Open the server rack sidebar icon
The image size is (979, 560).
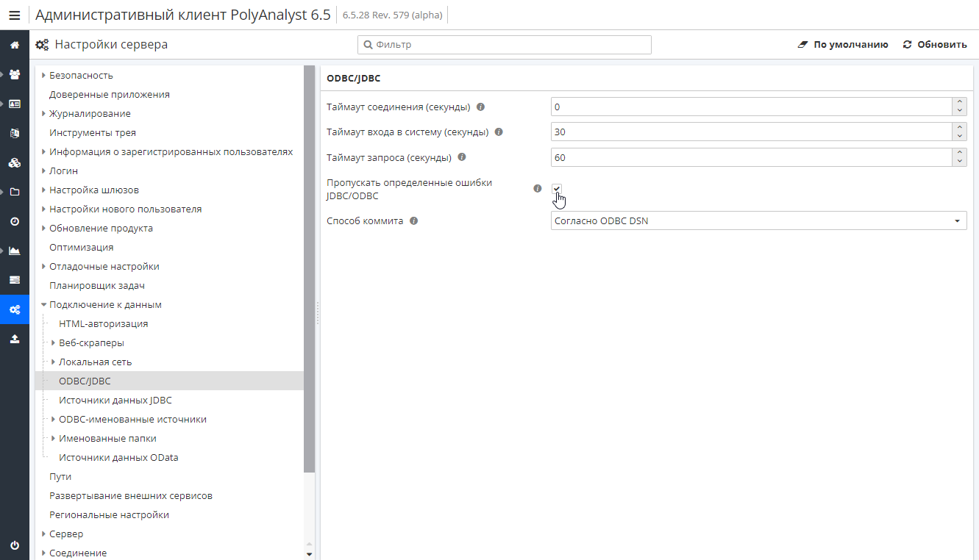[14, 280]
